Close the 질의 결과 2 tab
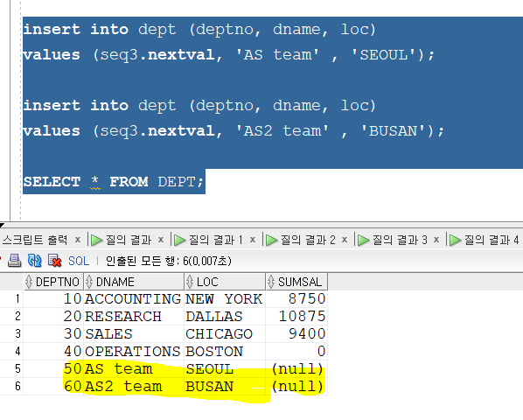 tap(345, 240)
